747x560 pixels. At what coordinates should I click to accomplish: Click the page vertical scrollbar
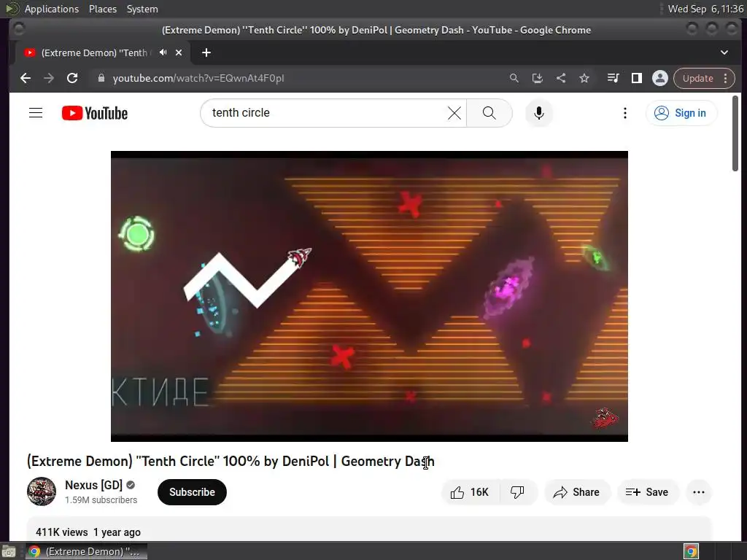[x=735, y=133]
